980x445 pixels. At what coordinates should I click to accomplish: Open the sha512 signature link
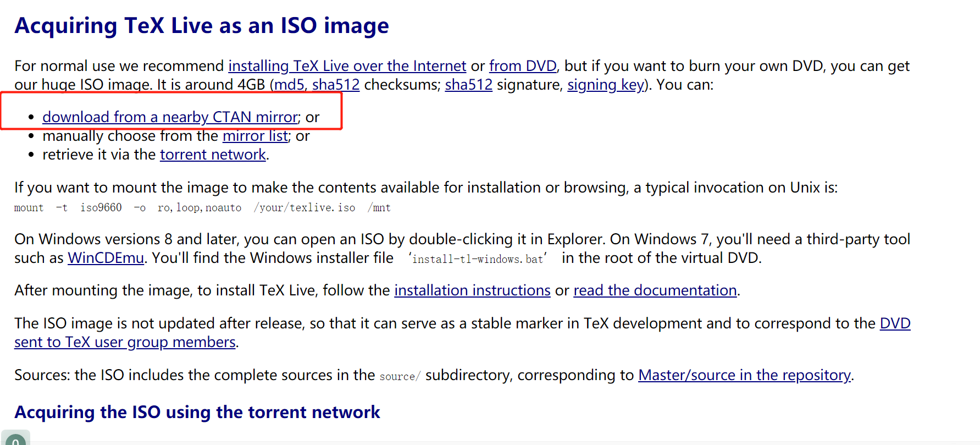469,85
